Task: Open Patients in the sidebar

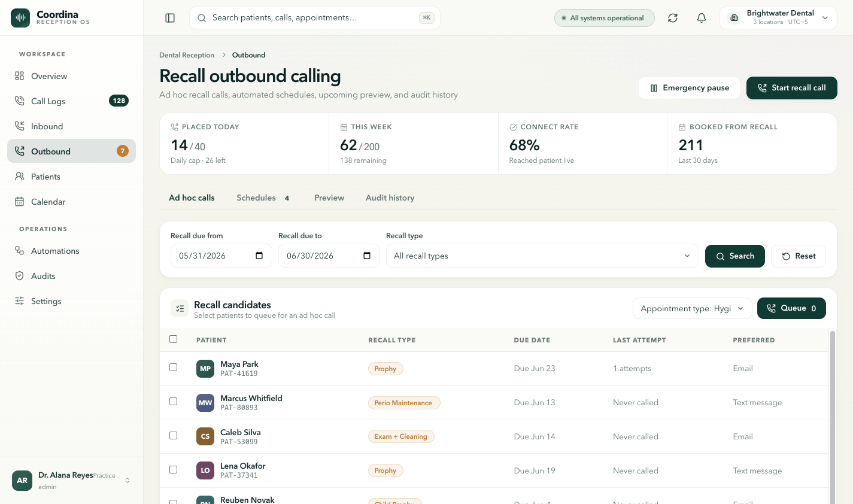Action: pos(71,177)
